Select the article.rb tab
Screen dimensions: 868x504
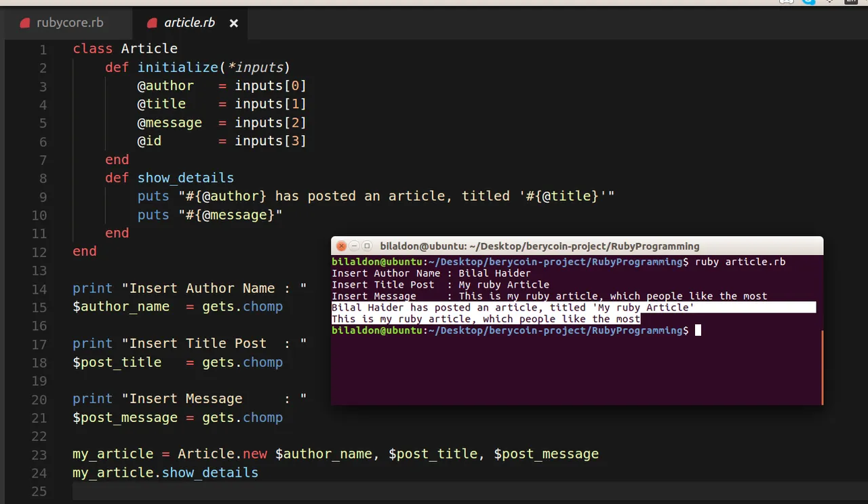[189, 23]
